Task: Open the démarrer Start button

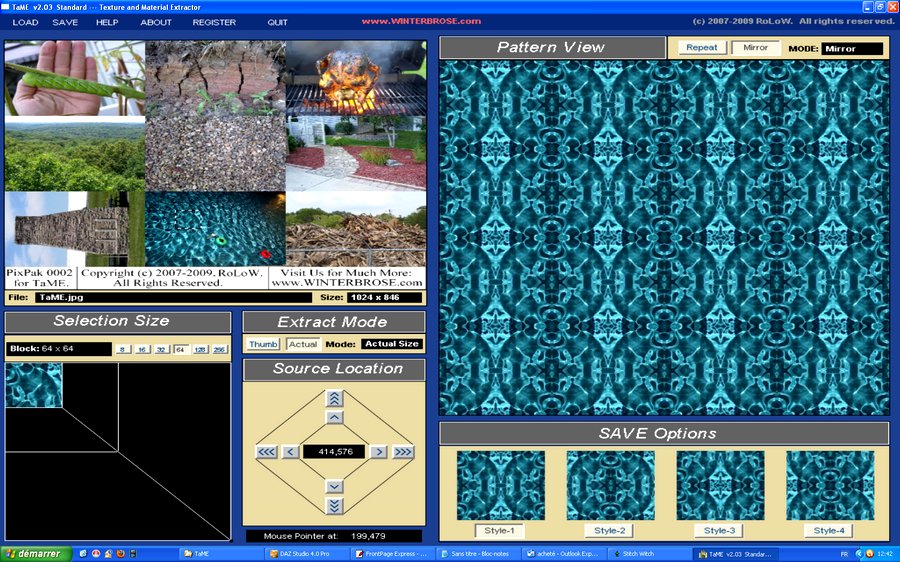Action: (36, 553)
